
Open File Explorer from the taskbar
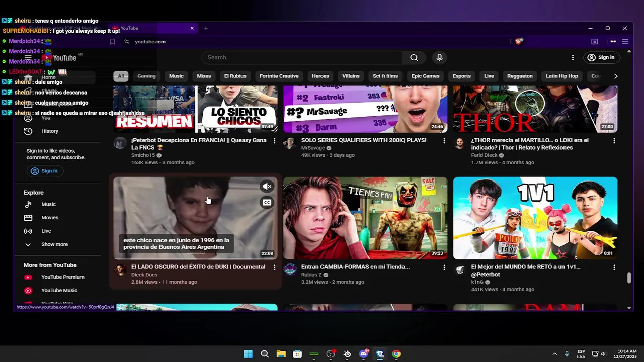coord(281,354)
